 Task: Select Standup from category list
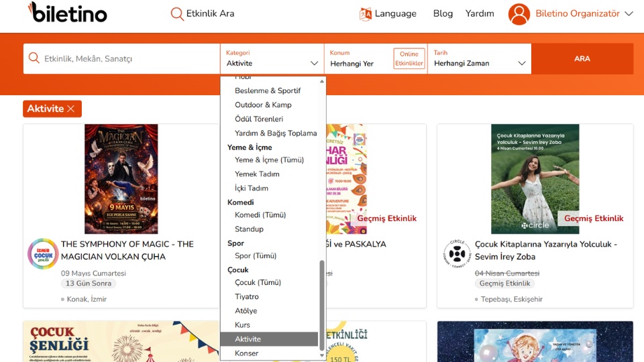pos(249,229)
